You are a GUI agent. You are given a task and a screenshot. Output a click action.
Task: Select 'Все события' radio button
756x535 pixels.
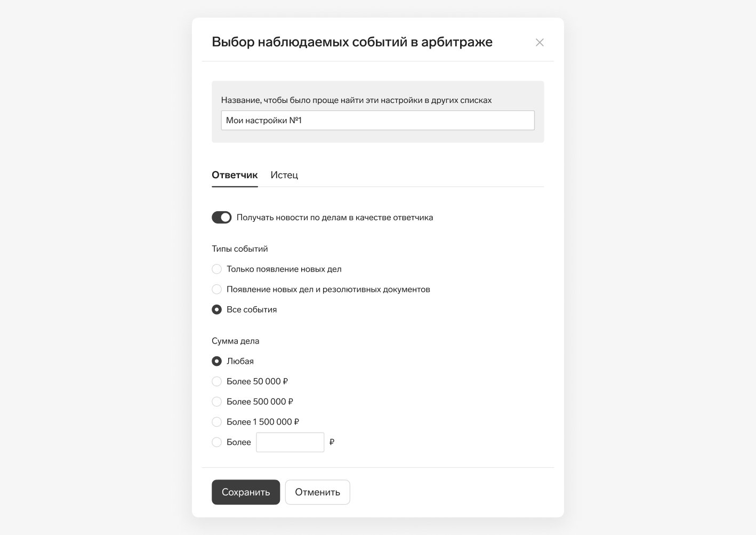[216, 310]
